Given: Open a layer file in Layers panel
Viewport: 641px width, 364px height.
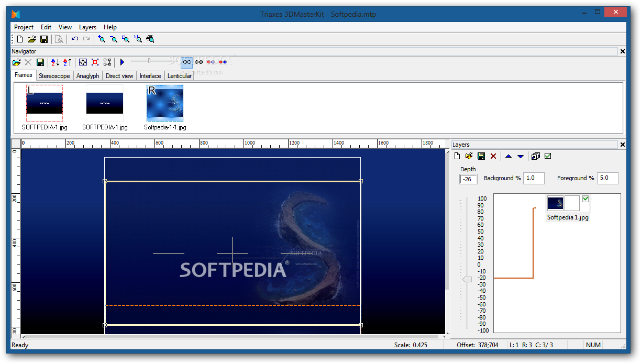Looking at the screenshot, I should pos(469,156).
